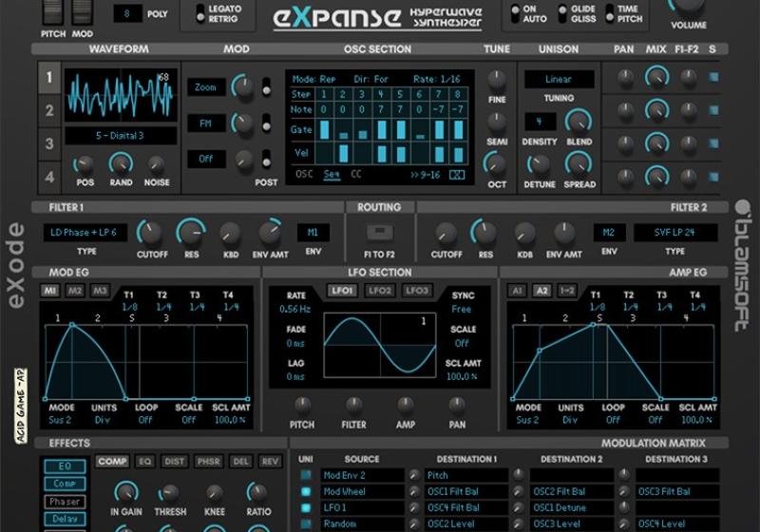
Task: Click the COMP effect button
Action: [112, 462]
